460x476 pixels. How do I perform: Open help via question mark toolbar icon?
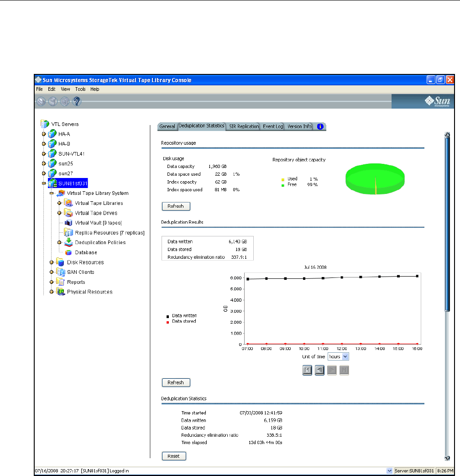click(77, 101)
